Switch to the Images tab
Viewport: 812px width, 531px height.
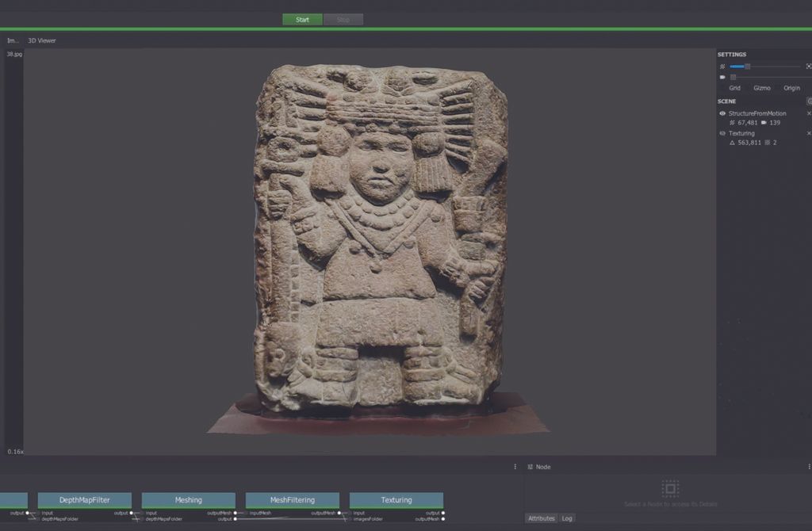10,40
